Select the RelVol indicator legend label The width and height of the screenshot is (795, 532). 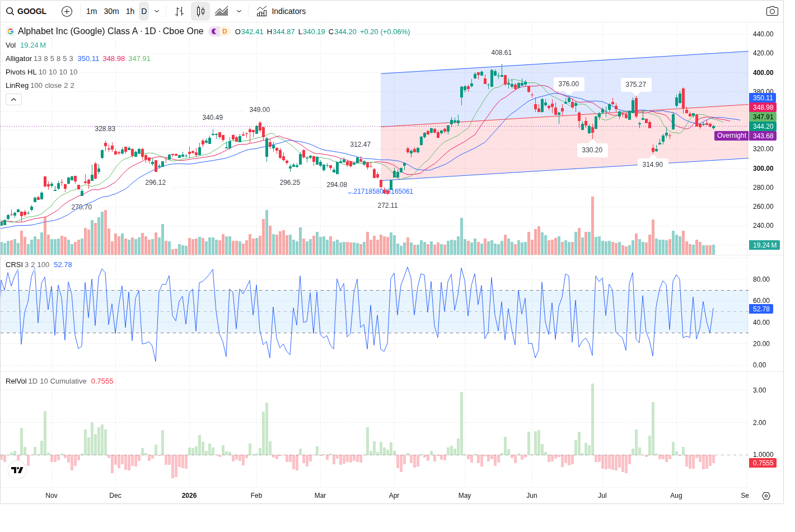16,381
